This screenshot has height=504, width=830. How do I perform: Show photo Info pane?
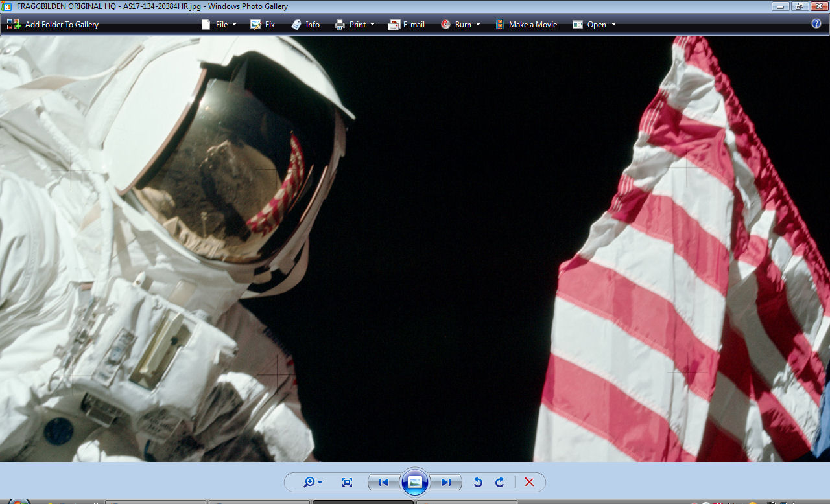click(x=305, y=24)
